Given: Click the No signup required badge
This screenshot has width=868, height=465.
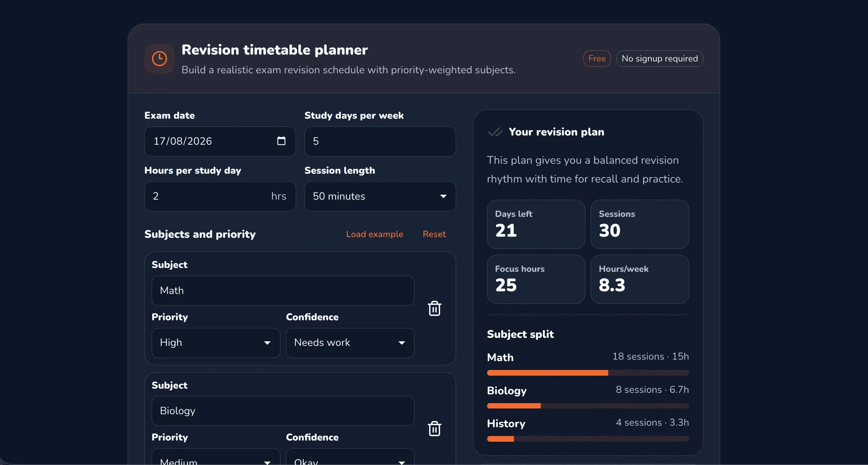Looking at the screenshot, I should [x=660, y=58].
